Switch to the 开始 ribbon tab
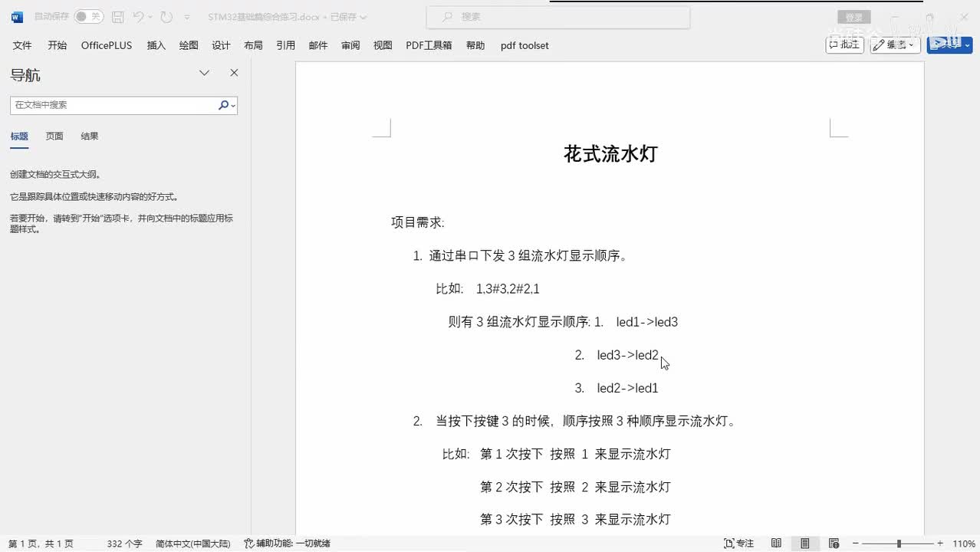The width and height of the screenshot is (980, 552). (x=58, y=45)
